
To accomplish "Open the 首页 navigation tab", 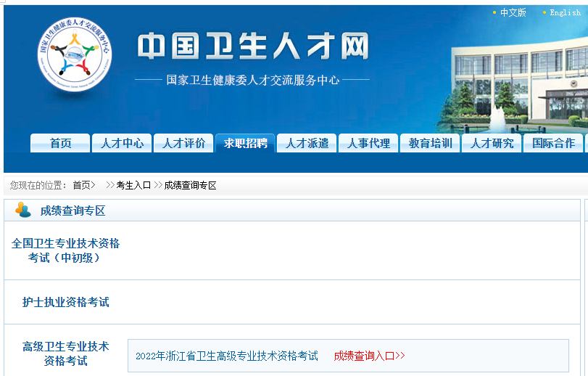I will [x=60, y=143].
